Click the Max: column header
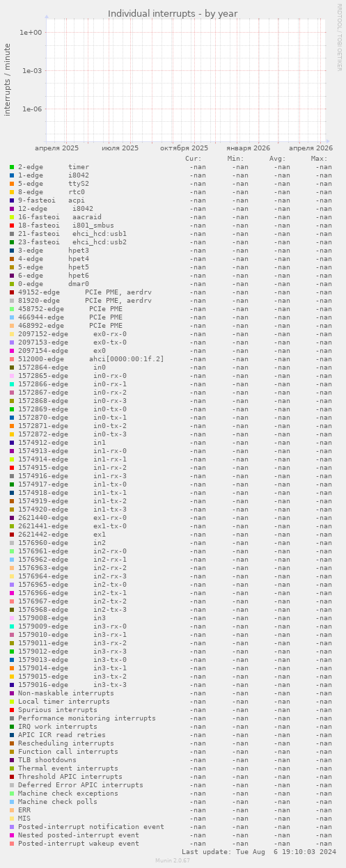346x868 pixels. [319, 159]
